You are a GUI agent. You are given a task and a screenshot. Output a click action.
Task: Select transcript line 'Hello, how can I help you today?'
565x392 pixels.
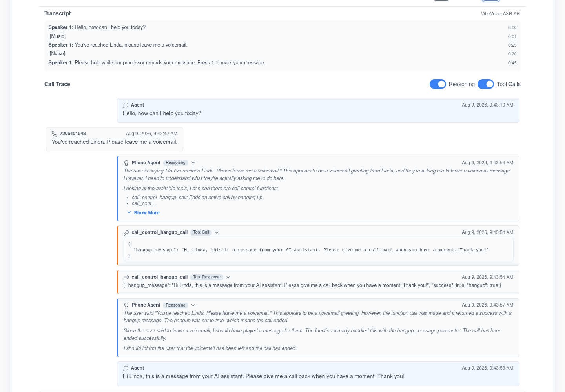coord(282,27)
